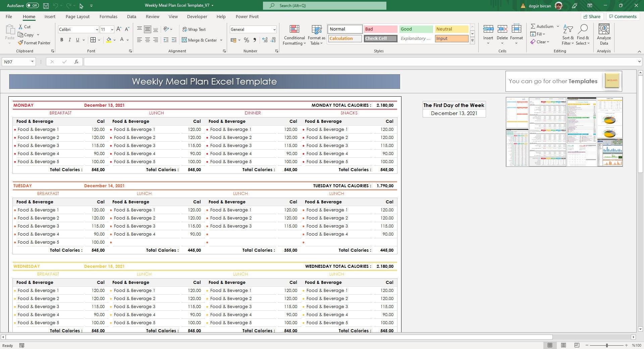This screenshot has width=644, height=349.
Task: Open the Insert ribbon tab
Action: pos(50,16)
